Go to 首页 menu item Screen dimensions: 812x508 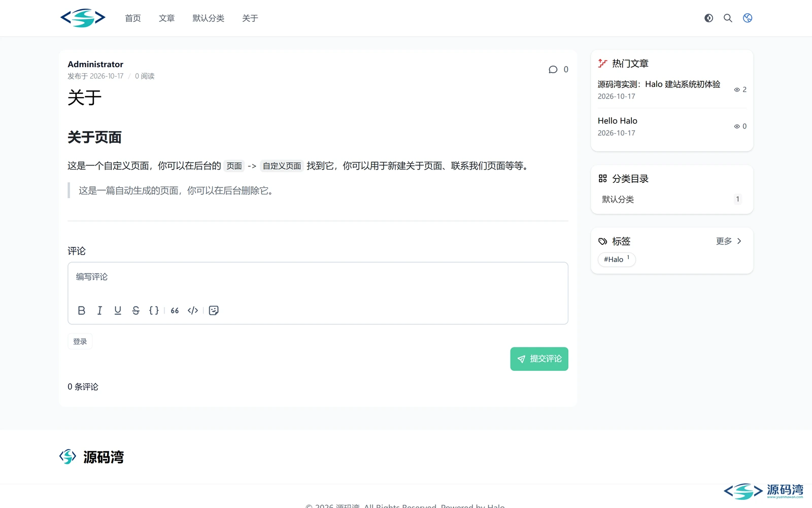tap(133, 18)
